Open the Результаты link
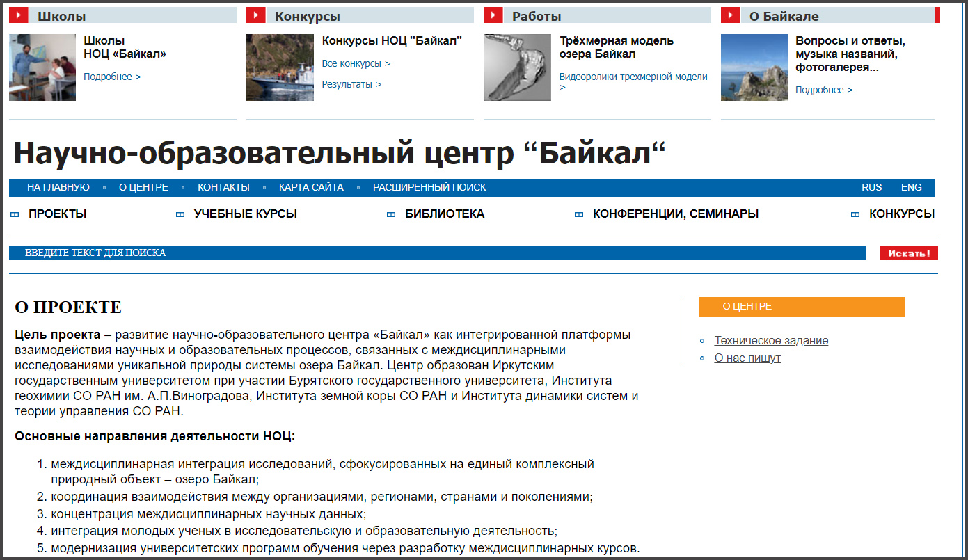The image size is (968, 560). [x=351, y=84]
